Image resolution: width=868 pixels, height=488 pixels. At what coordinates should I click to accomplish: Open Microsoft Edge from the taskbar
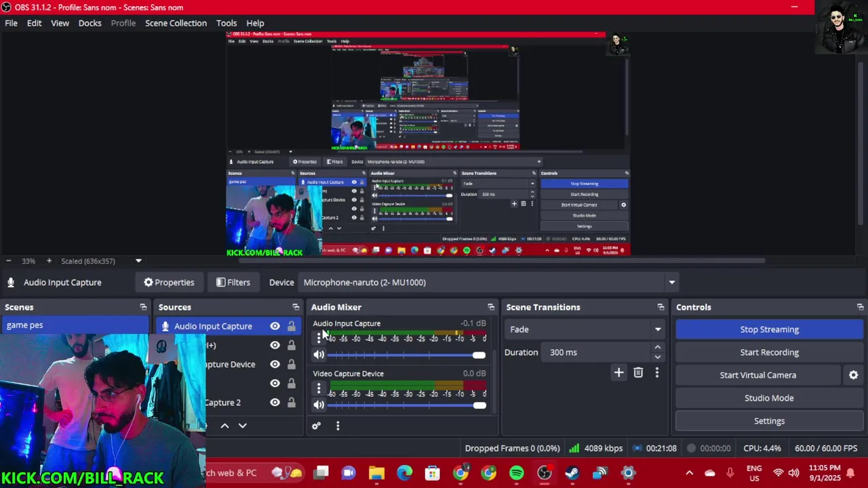pyautogui.click(x=404, y=473)
